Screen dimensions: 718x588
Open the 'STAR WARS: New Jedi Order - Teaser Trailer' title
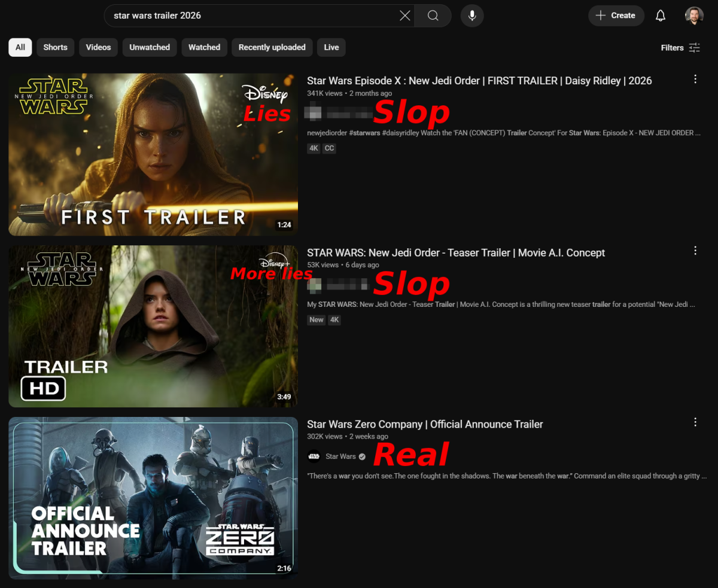coord(456,252)
